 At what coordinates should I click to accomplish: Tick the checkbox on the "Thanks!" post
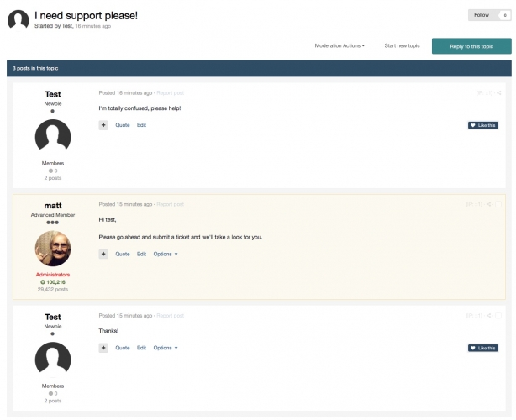pos(499,315)
